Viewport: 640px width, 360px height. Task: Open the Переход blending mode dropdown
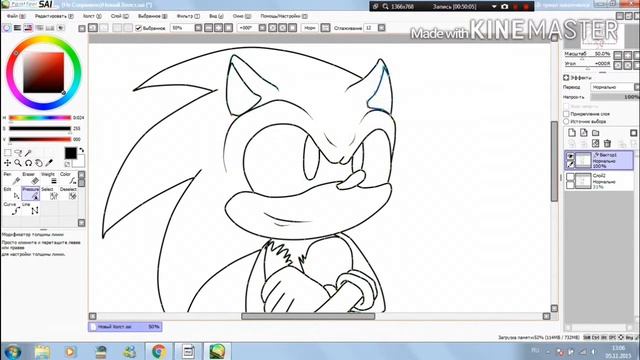point(615,87)
